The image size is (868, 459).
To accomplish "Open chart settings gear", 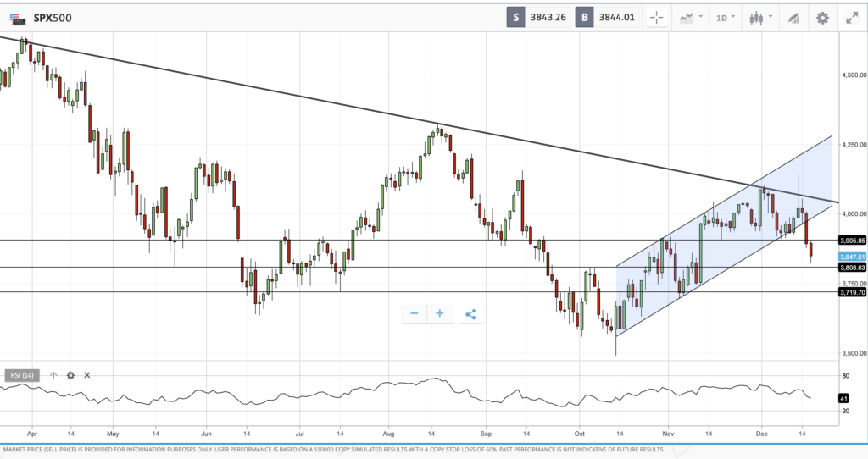I will click(822, 17).
